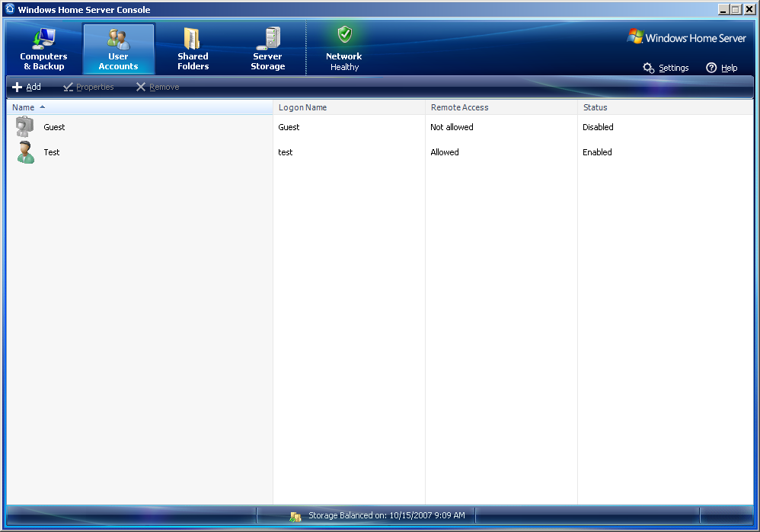Open the Computers & Backup tab

coord(43,49)
